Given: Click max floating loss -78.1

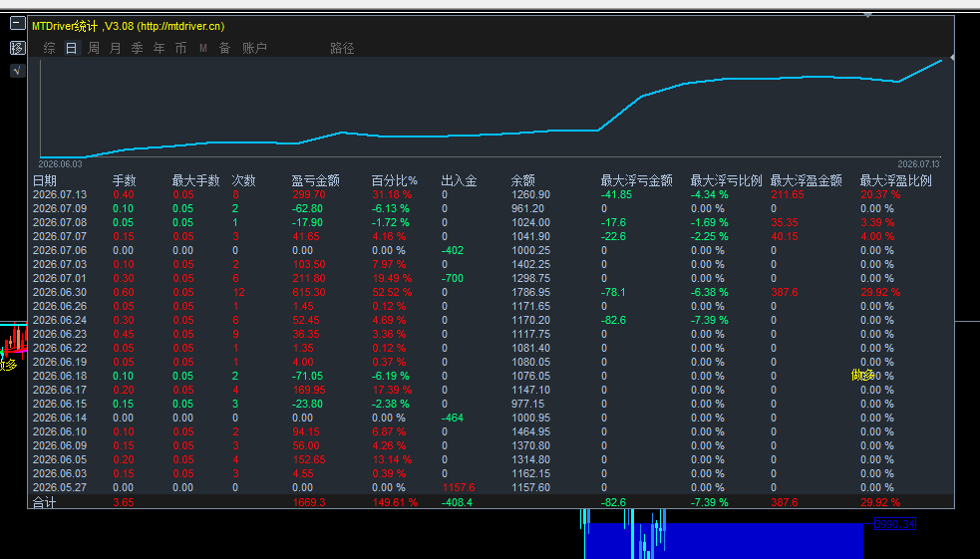Looking at the screenshot, I should pos(613,292).
